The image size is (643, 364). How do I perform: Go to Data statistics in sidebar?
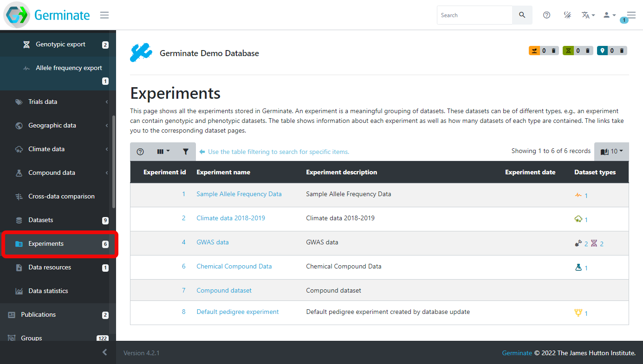coord(48,291)
